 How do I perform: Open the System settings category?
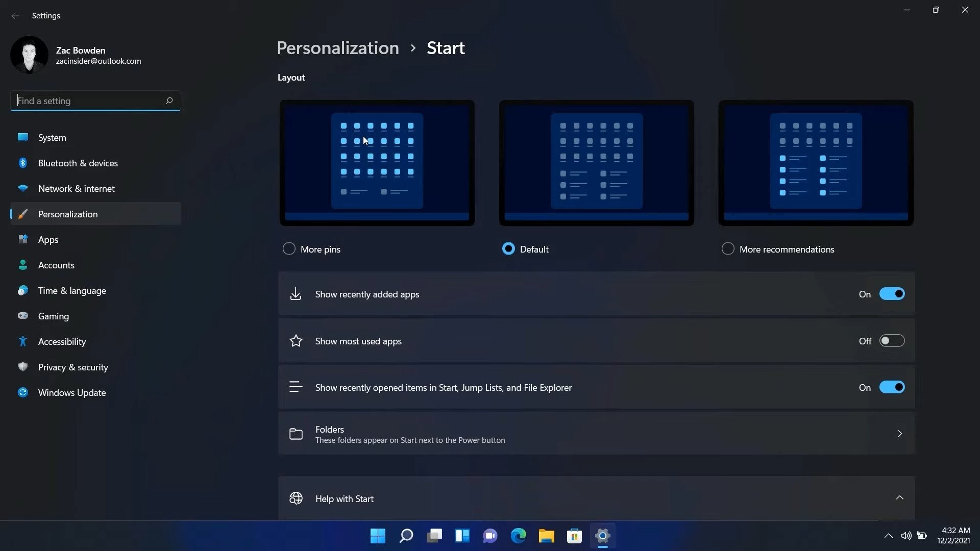pyautogui.click(x=52, y=137)
